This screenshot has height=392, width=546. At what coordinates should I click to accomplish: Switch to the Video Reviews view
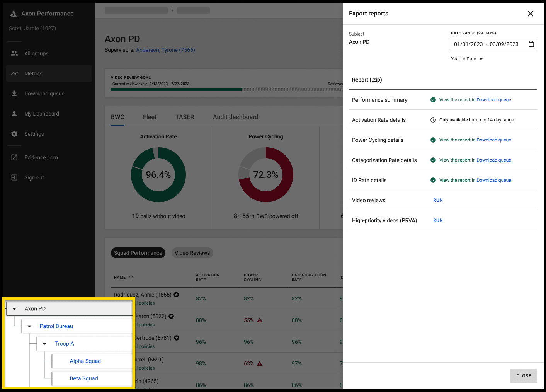coord(192,253)
